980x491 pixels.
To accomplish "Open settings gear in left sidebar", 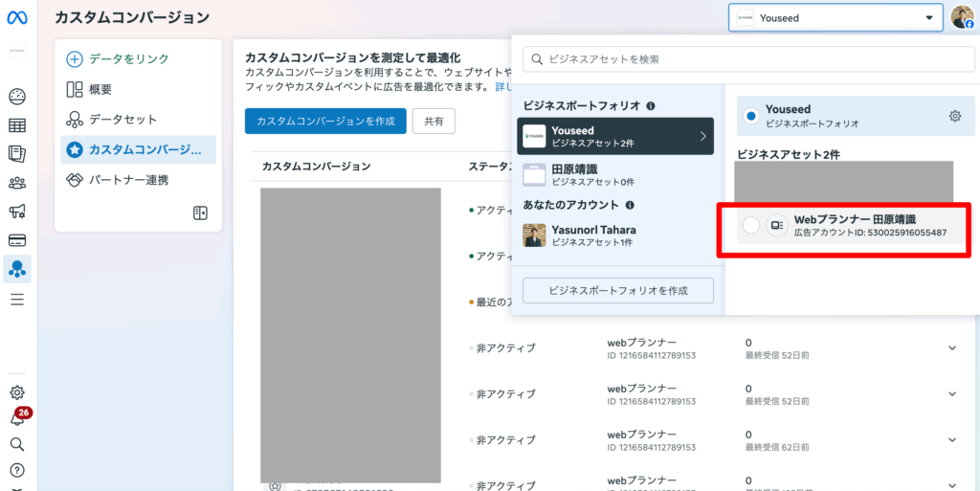I will [17, 392].
